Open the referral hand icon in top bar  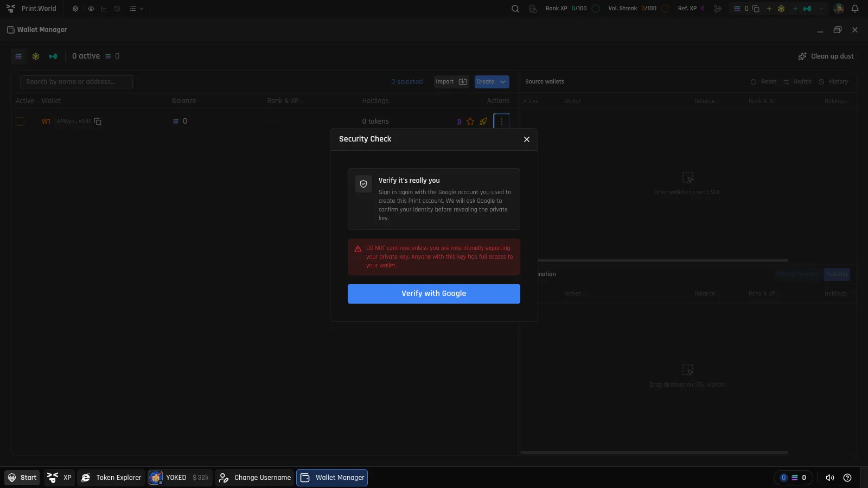pos(718,9)
